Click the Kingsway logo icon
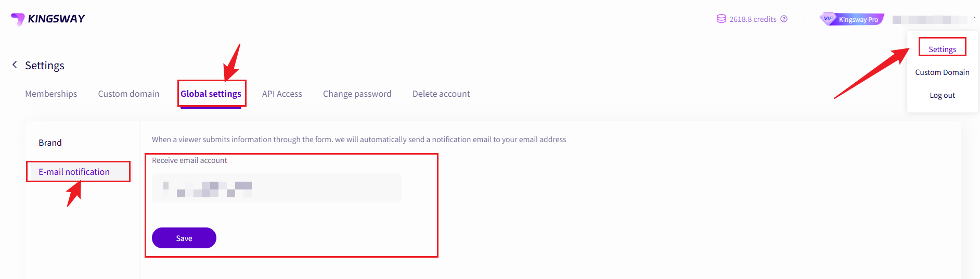Screen dimensions: 980x279 point(18,19)
